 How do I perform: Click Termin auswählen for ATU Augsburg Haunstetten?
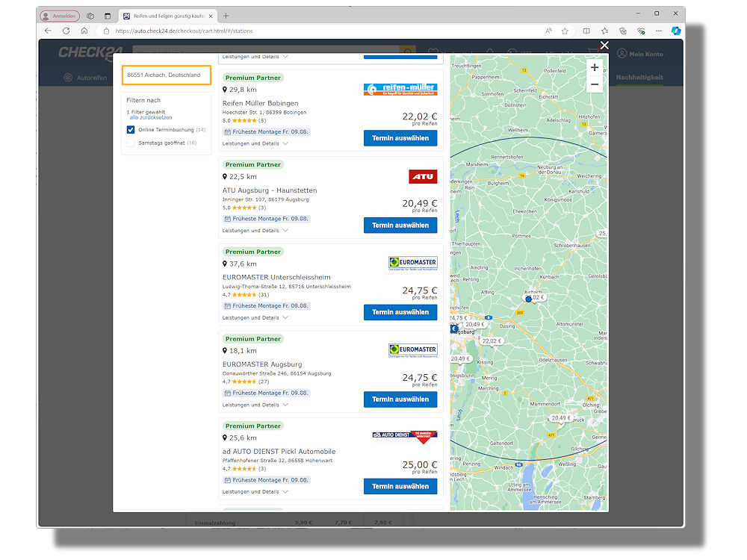point(400,225)
